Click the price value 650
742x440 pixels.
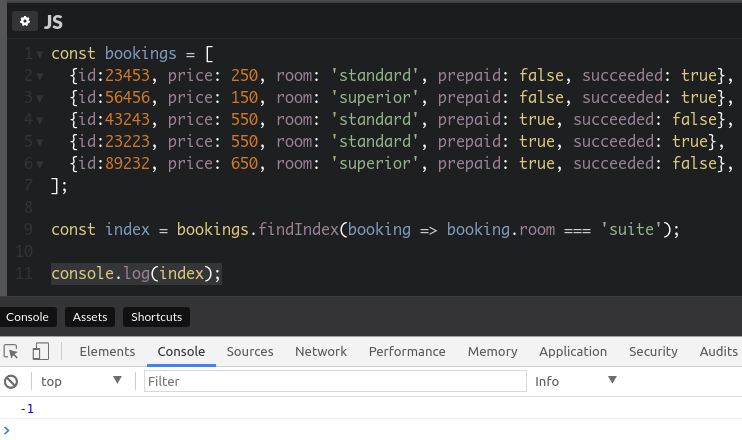click(245, 163)
